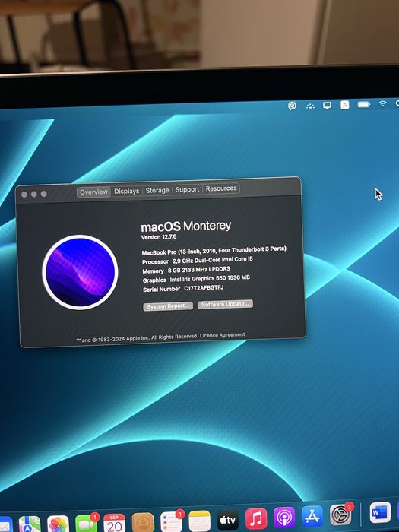The width and height of the screenshot is (399, 532).
Task: Click the 'macOS Monterey' title text
Action: click(x=186, y=226)
